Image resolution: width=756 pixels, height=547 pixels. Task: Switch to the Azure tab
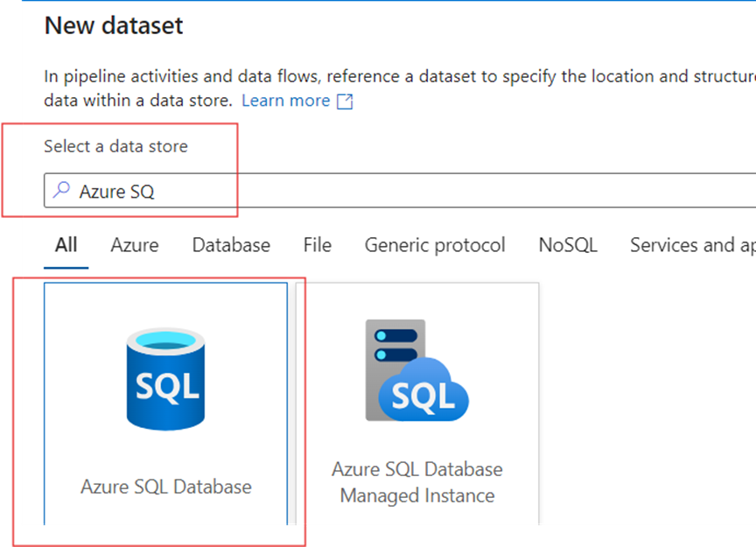pyautogui.click(x=135, y=245)
